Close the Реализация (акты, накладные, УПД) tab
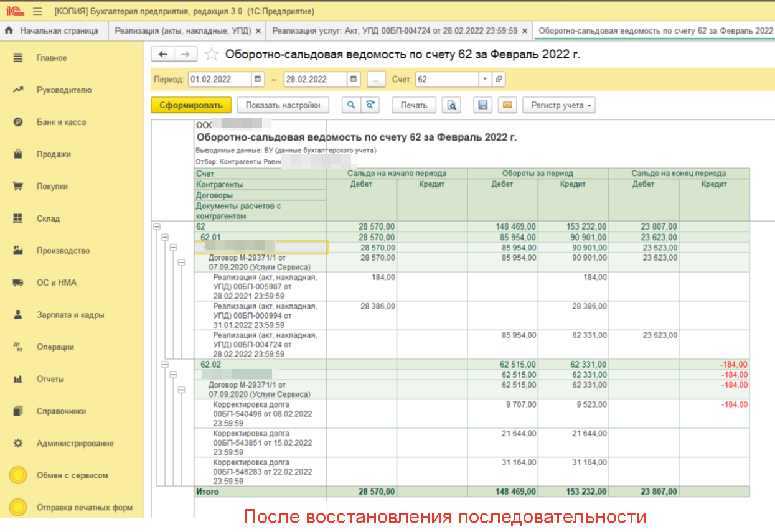Screen dimensions: 775x532 click(258, 30)
